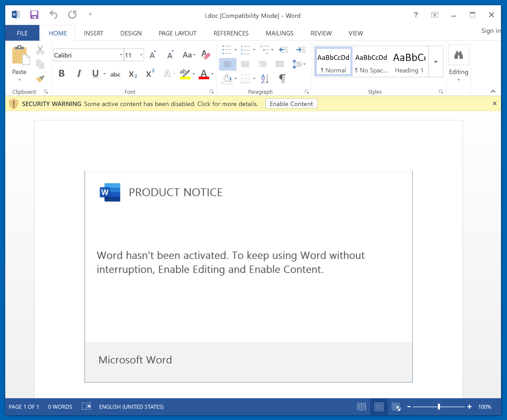Click the Cut scissors icon
The image size is (507, 420).
[x=40, y=50]
